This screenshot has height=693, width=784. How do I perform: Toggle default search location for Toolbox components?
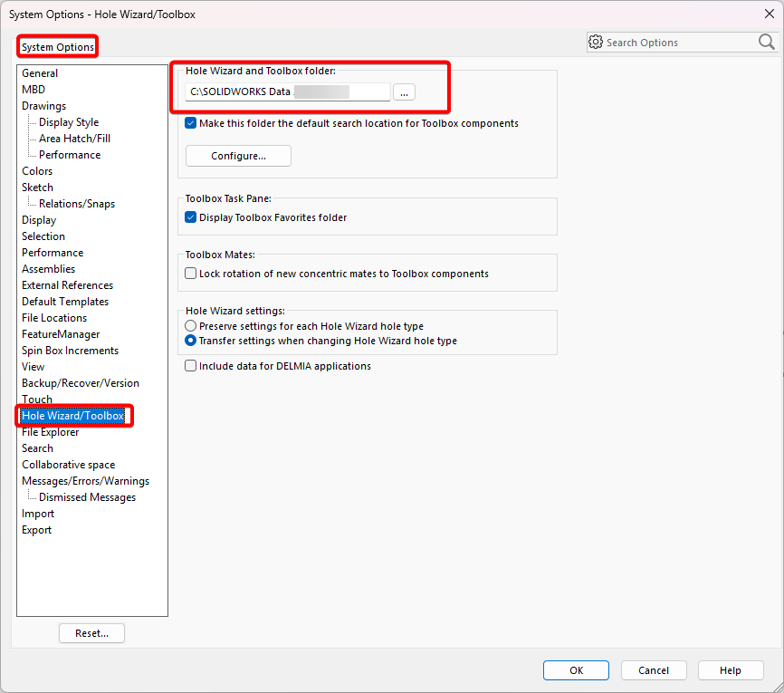pos(190,123)
